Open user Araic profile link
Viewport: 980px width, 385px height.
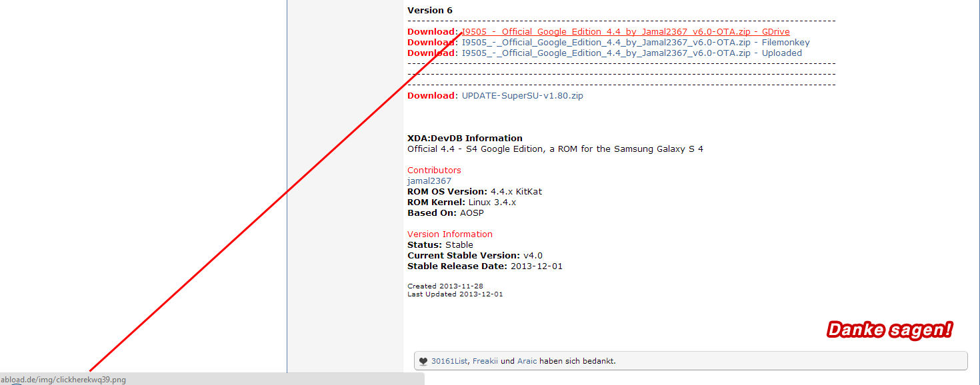527,361
